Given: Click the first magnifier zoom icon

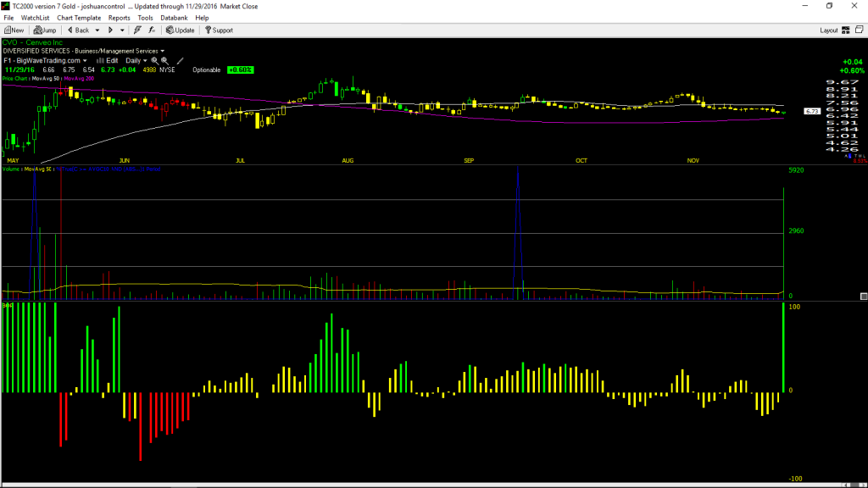Looking at the screenshot, I should (154, 61).
